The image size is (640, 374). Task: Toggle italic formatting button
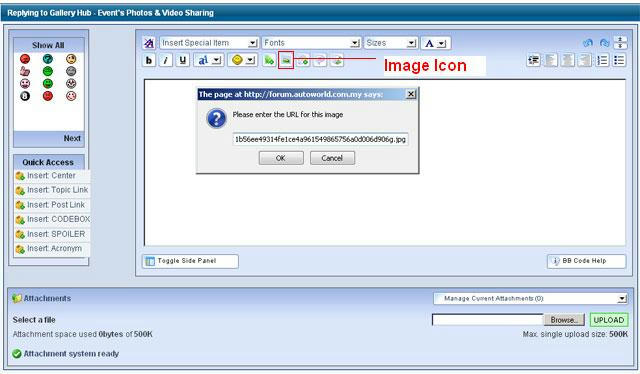(166, 60)
